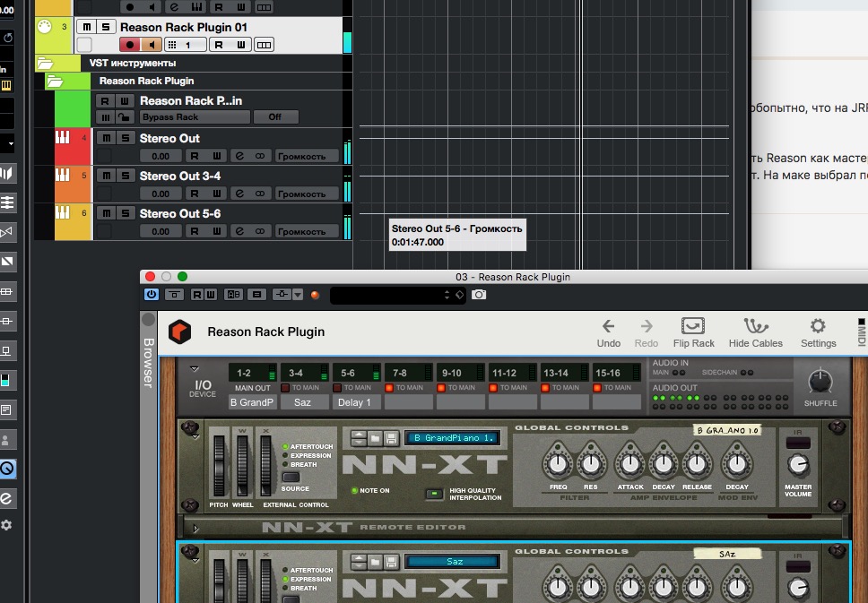The image size is (868, 603).
Task: Mute the automation lane of Reason Rack P...in
Action: pyautogui.click(x=105, y=117)
